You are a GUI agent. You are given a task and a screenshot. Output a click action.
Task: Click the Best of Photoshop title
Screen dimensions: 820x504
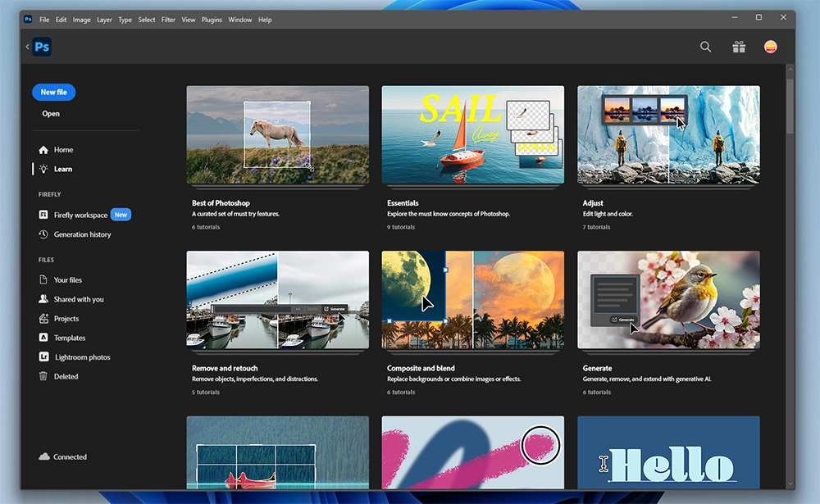pos(221,203)
